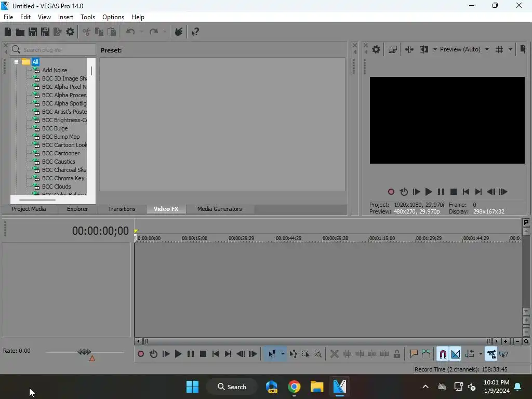Open the File menu

(8, 17)
